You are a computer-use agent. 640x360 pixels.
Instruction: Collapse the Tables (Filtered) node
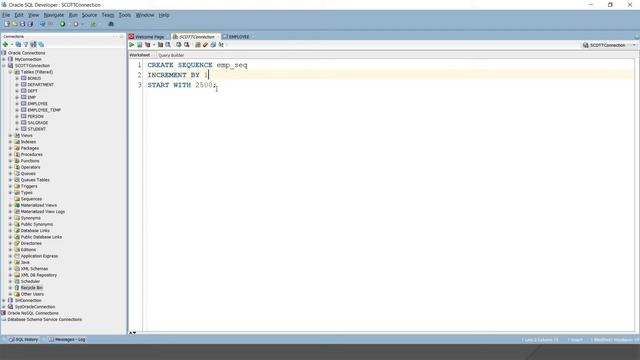[11, 72]
